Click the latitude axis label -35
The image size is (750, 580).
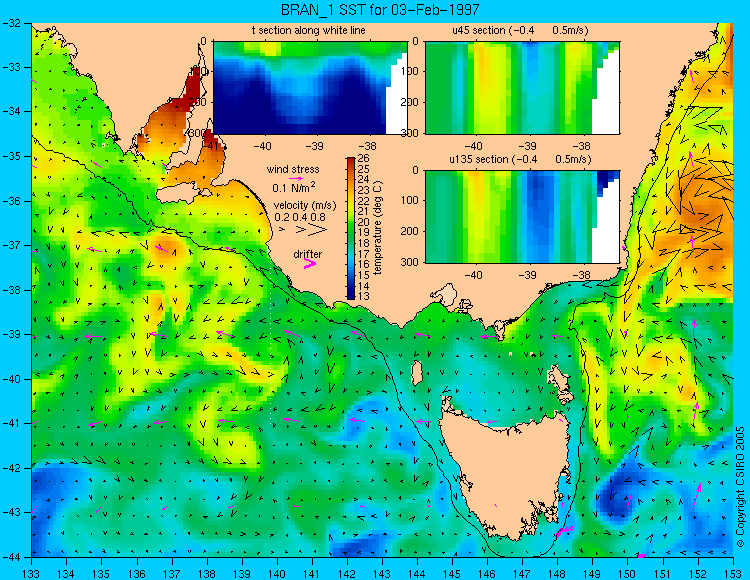coord(11,156)
